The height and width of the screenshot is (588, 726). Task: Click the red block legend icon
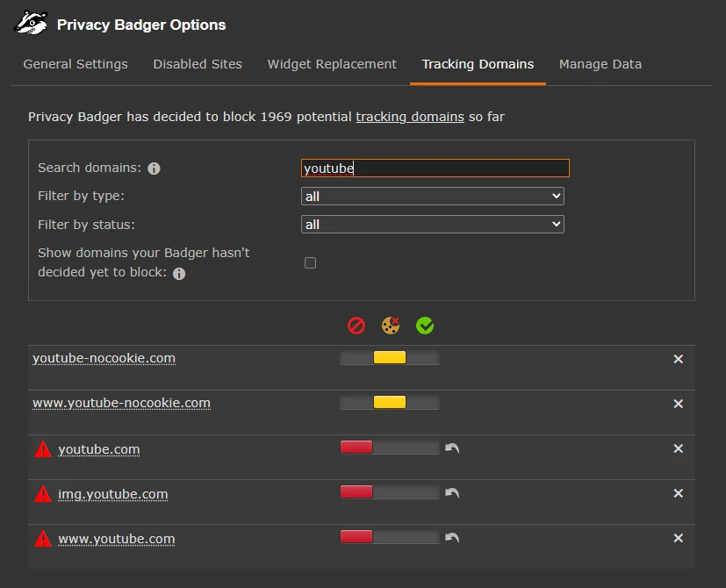(356, 326)
